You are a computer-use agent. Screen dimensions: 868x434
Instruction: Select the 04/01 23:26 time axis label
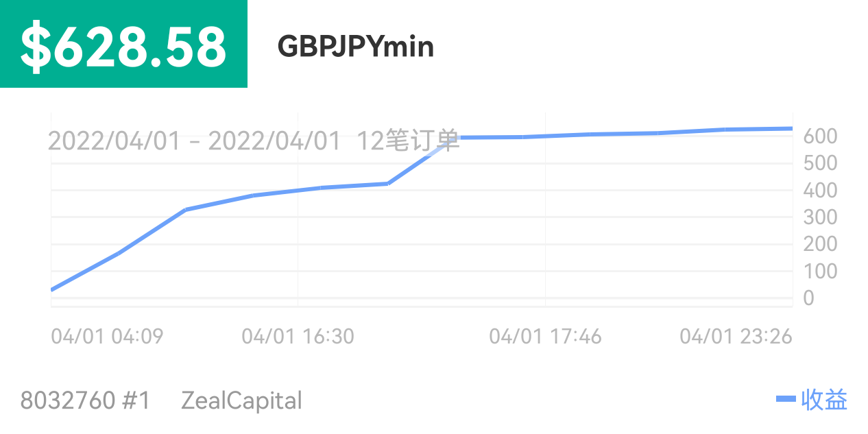[736, 337]
